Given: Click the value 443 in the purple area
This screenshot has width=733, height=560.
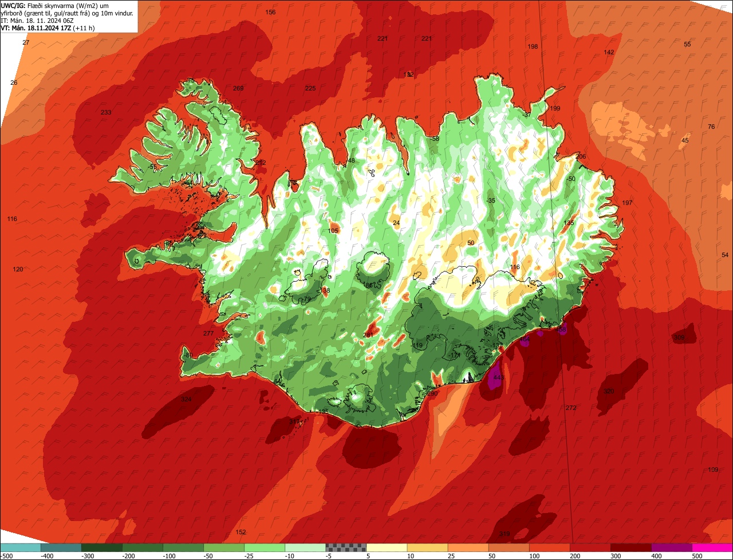Looking at the screenshot, I should (x=498, y=378).
